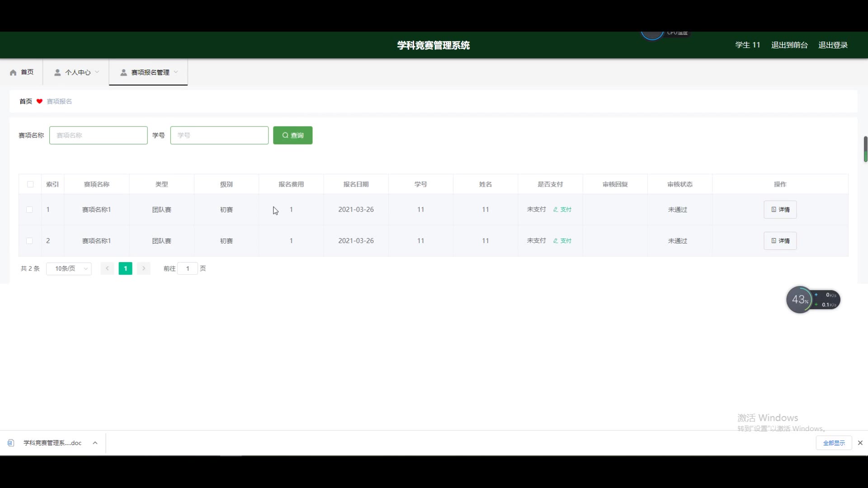This screenshot has height=488, width=868.
Task: Click 退出登录 to log out
Action: (833, 45)
